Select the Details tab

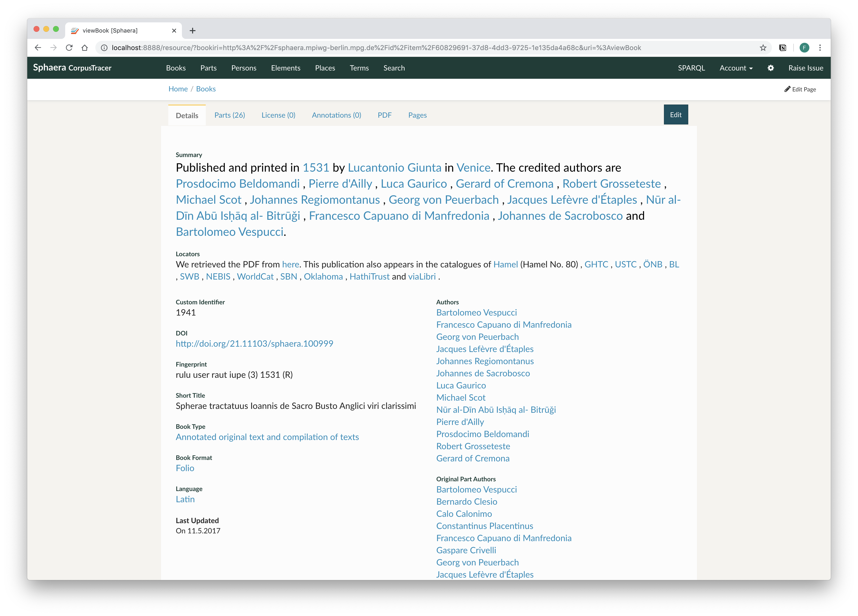[187, 115]
